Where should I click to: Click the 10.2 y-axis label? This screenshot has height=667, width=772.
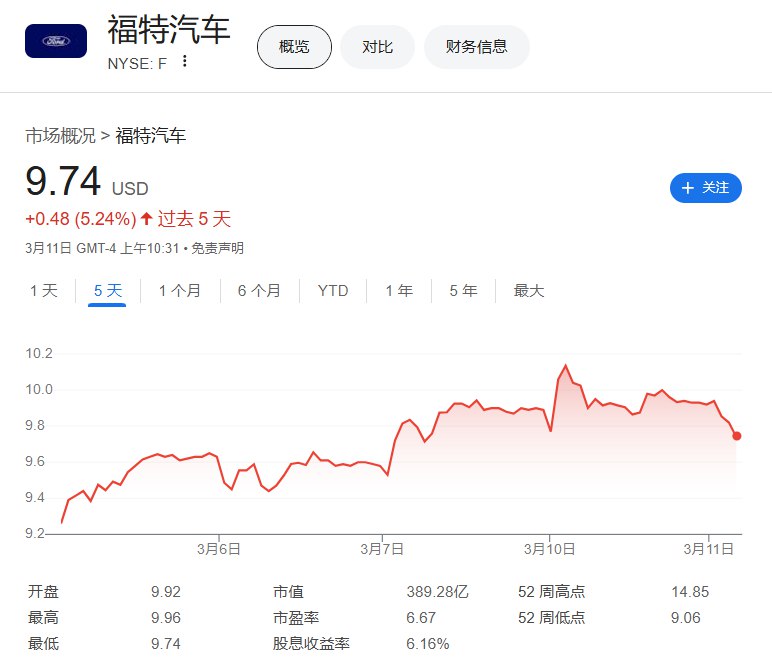point(39,353)
